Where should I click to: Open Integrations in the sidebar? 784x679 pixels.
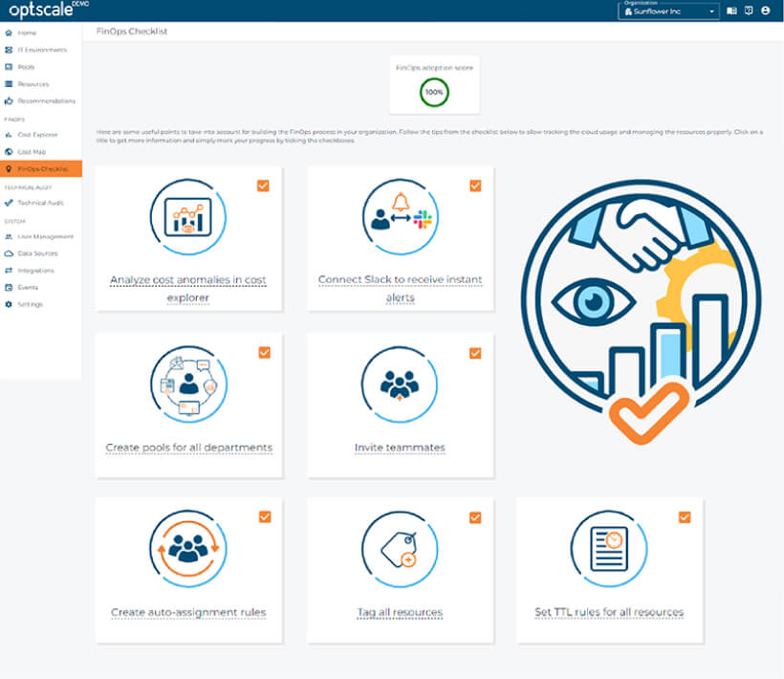(41, 271)
